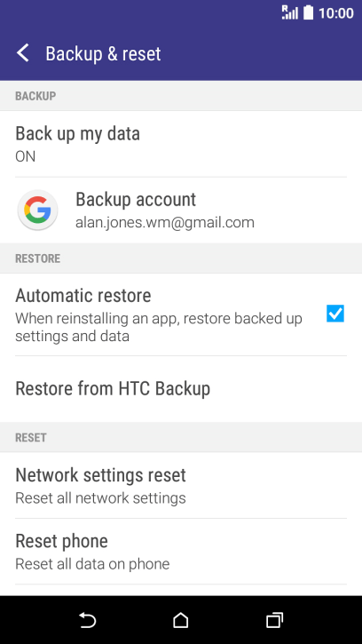Screen dimensions: 362x644
Task: Tap the battery status icon
Action: click(308, 12)
